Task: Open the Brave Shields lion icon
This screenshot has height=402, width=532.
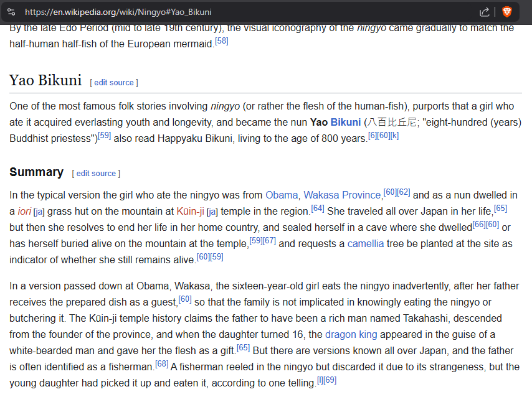Action: pos(507,12)
